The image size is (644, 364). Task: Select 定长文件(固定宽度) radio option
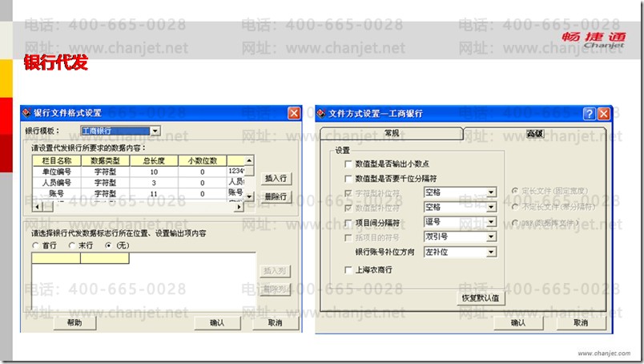(515, 191)
